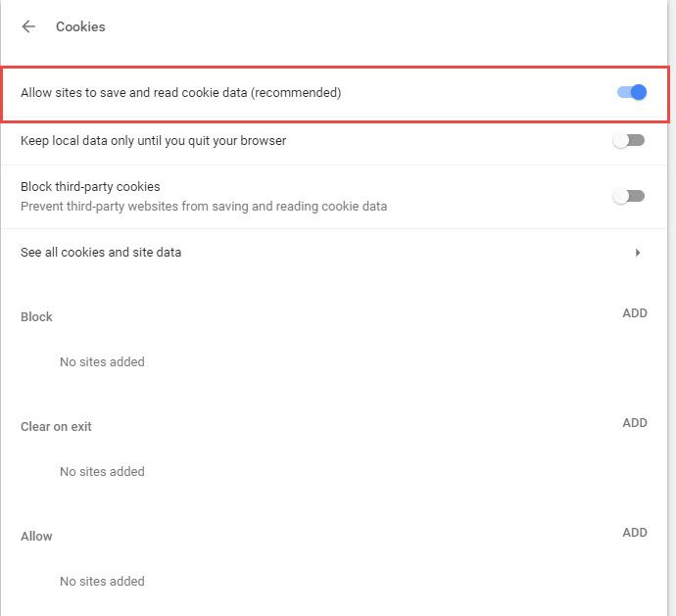Click ADD for the Clear on exit section

point(635,423)
